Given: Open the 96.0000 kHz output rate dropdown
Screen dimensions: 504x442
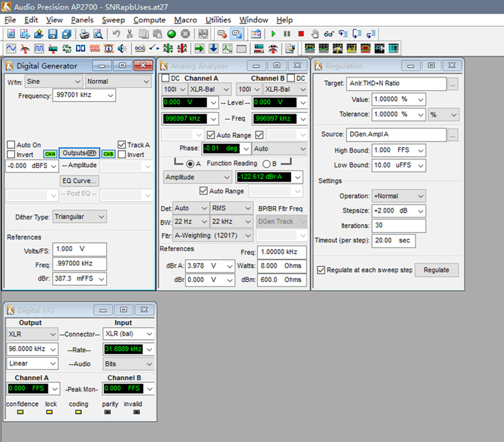Looking at the screenshot, I should pos(32,348).
